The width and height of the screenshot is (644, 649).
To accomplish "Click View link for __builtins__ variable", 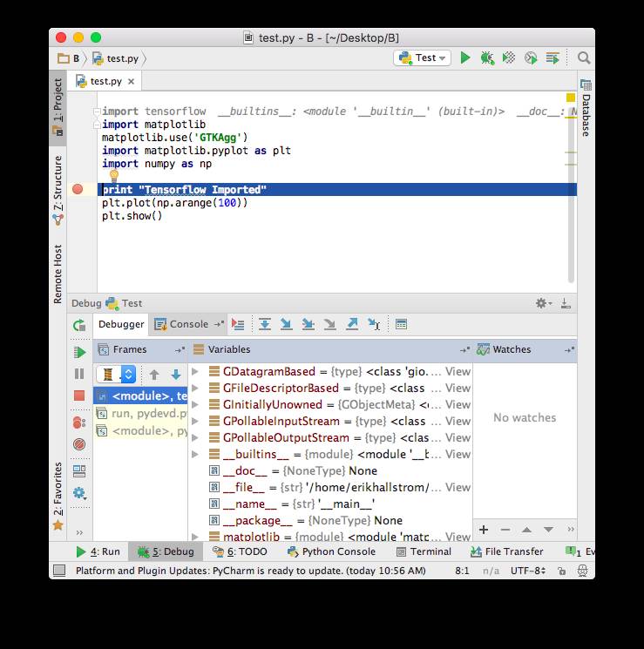I will click(x=458, y=455).
